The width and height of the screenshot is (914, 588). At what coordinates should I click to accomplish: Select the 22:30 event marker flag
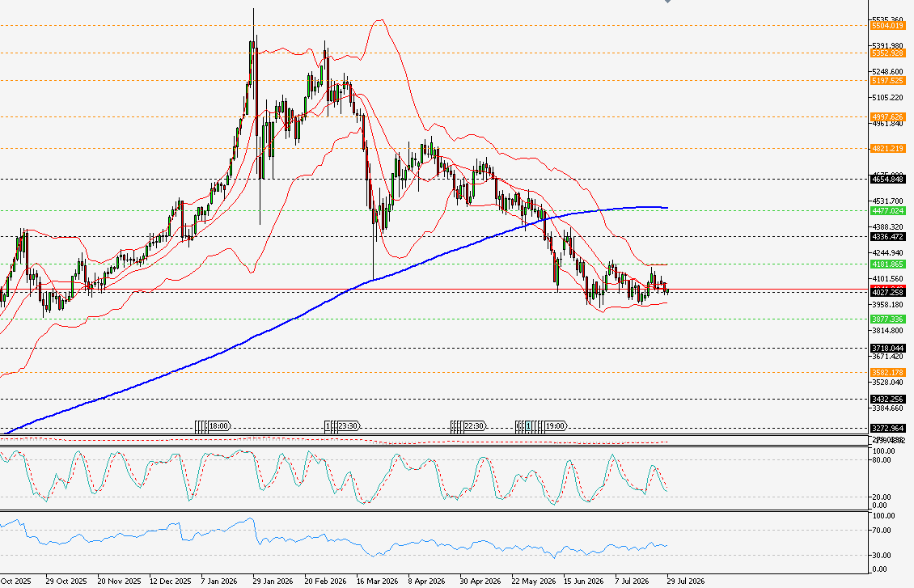[x=475, y=426]
